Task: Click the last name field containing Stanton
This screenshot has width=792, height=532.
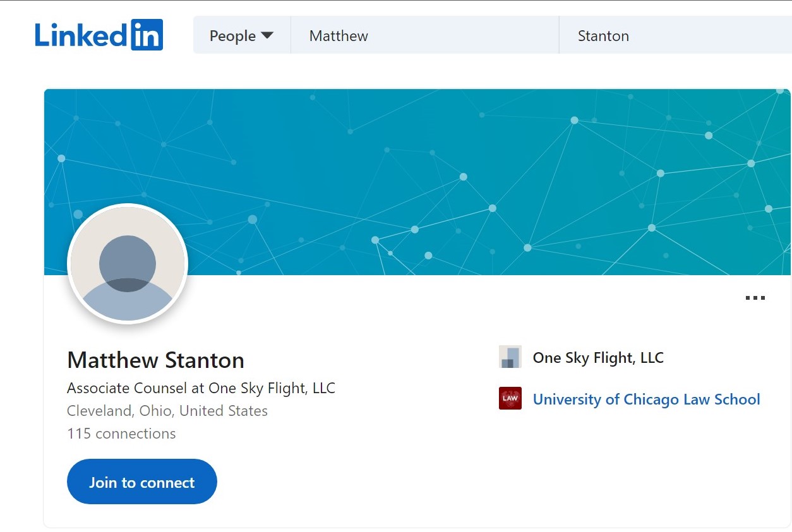Action: click(x=675, y=36)
